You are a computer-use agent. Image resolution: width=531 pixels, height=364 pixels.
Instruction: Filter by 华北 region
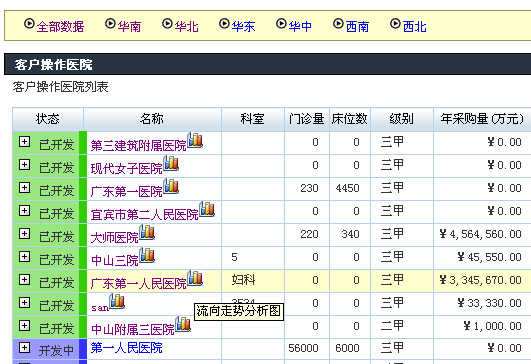186,26
